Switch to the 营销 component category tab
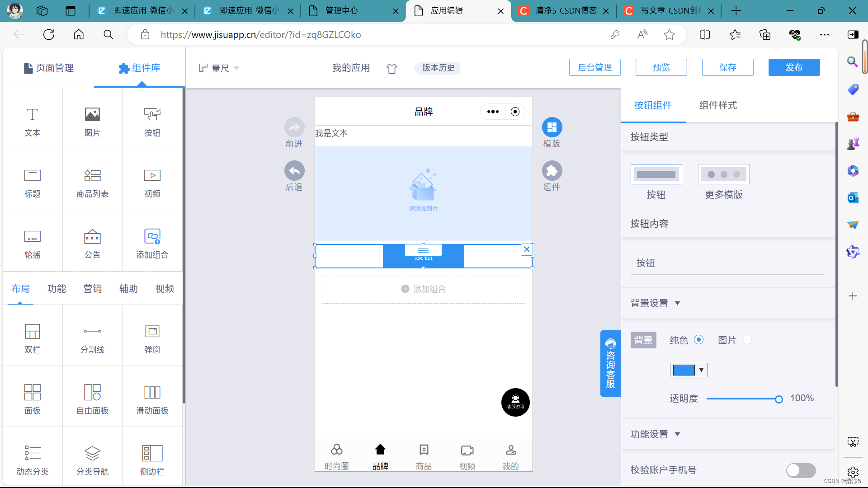 92,289
